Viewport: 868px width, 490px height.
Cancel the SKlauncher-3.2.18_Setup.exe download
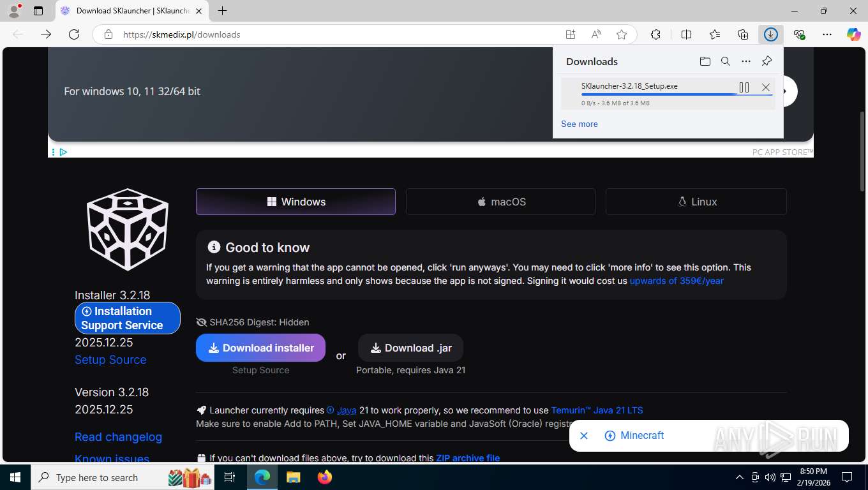click(766, 87)
